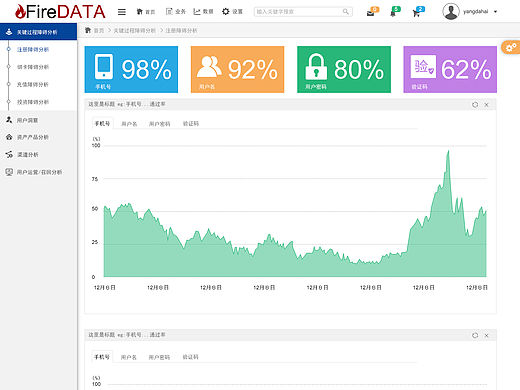Open the 数据 data chart menu item
The image size is (520, 390).
point(203,12)
